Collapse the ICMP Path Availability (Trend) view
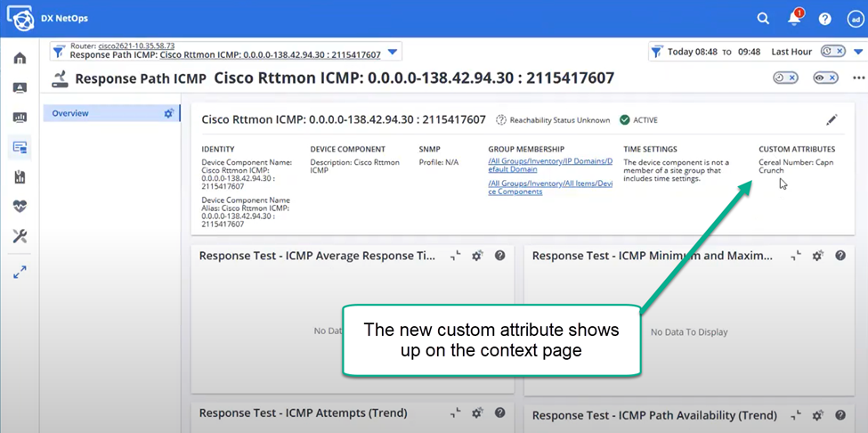This screenshot has height=433, width=868. (x=796, y=415)
